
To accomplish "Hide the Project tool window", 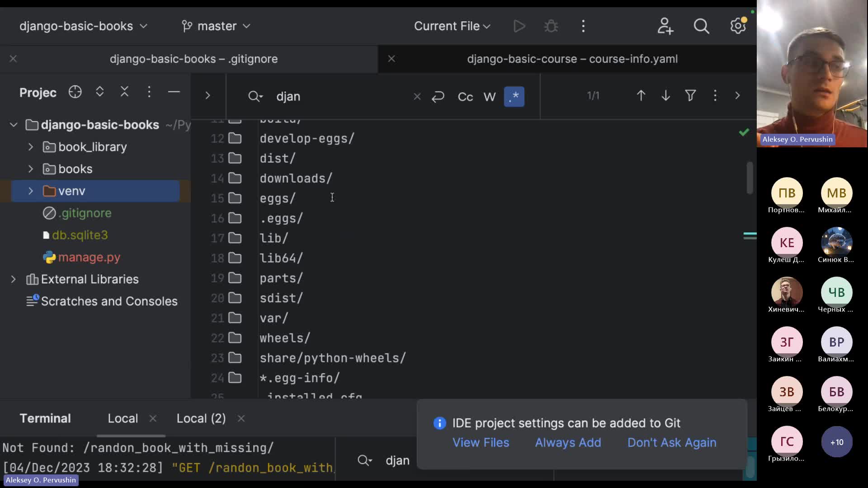I will tap(174, 92).
